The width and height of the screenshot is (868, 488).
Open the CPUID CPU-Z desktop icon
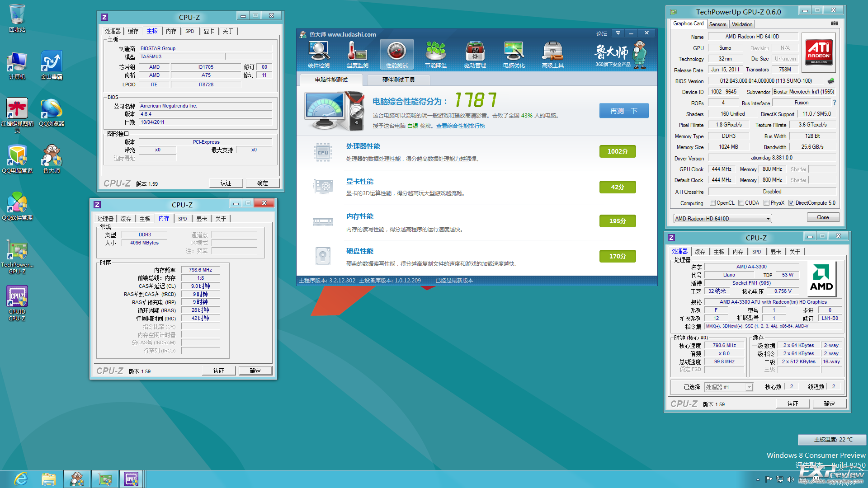[x=17, y=304]
